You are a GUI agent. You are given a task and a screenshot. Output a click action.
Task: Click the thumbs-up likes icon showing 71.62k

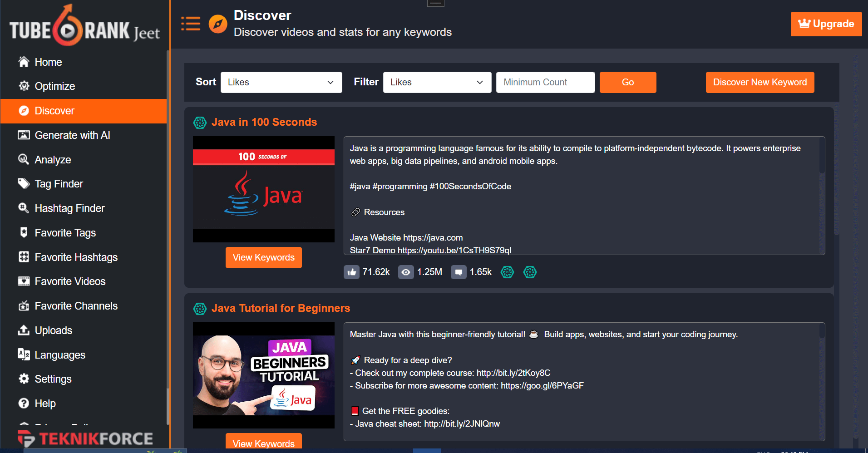click(351, 272)
